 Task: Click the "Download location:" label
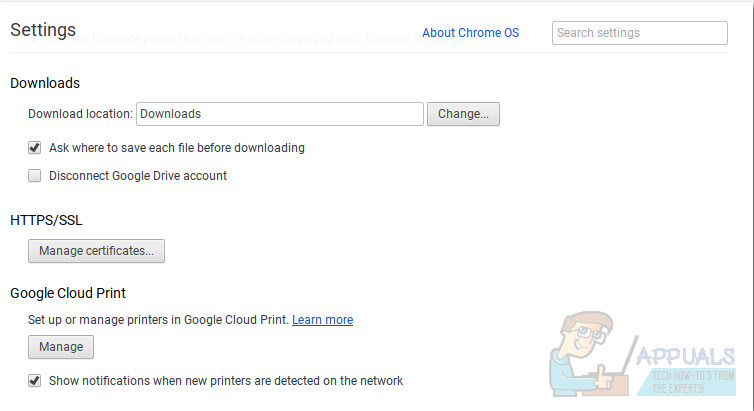click(80, 114)
